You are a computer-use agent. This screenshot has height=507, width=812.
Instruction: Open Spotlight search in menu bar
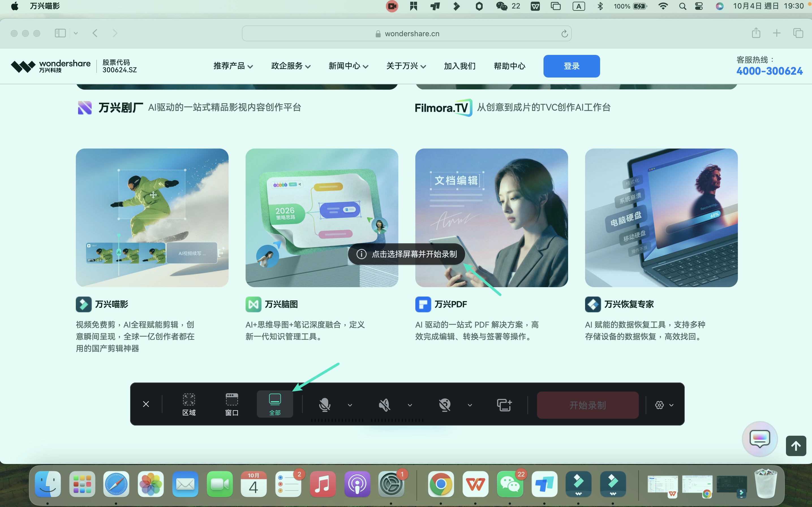click(682, 6)
